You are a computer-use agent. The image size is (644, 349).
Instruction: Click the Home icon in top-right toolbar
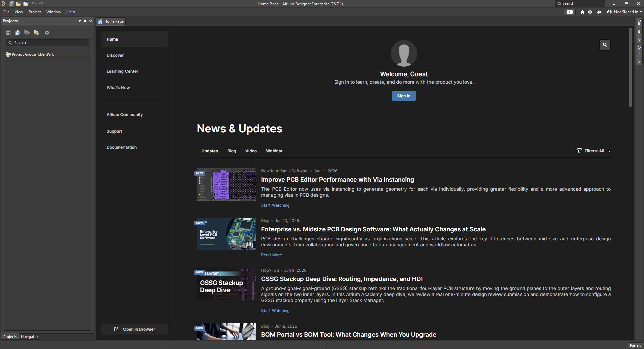click(x=582, y=12)
